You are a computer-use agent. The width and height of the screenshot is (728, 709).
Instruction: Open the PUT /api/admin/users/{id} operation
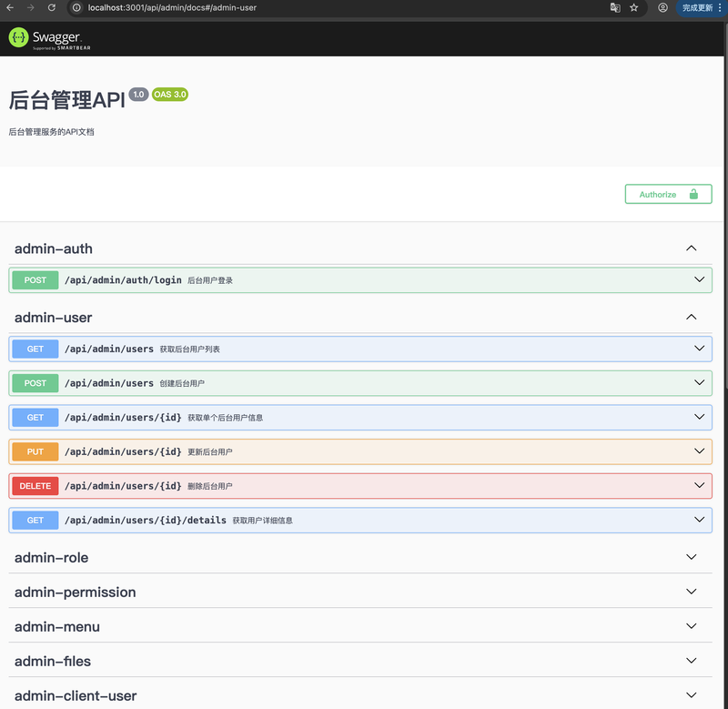tap(122, 451)
